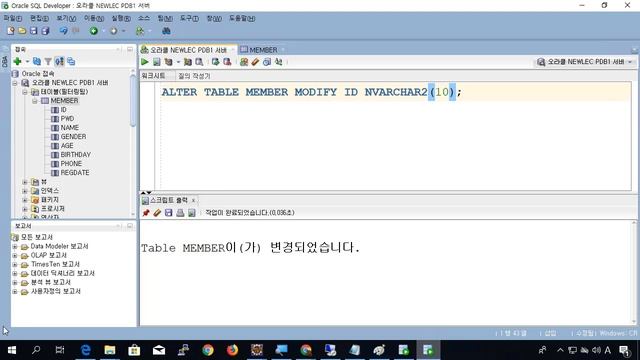640x360 pixels.
Task: Click the Windows Start button
Action: [12, 350]
